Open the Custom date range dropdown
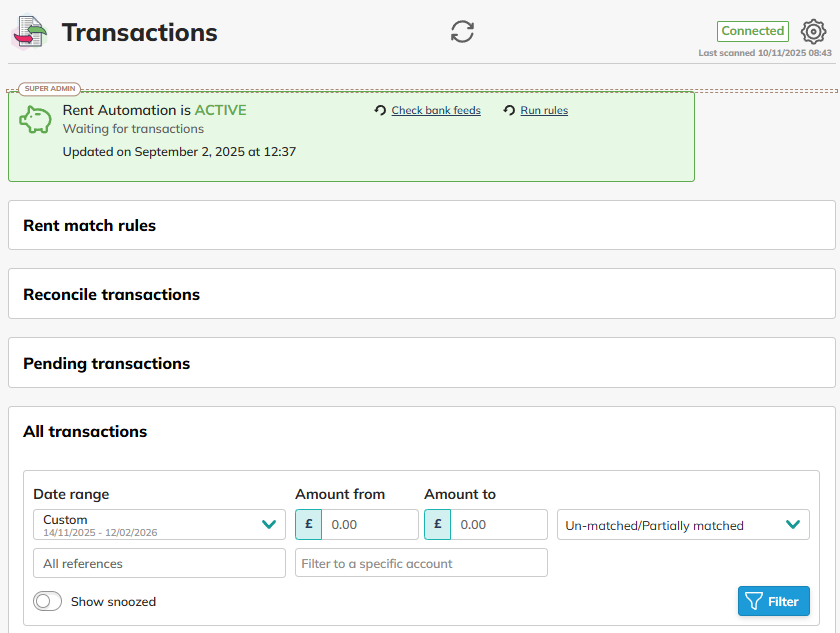The image size is (840, 633). [160, 525]
